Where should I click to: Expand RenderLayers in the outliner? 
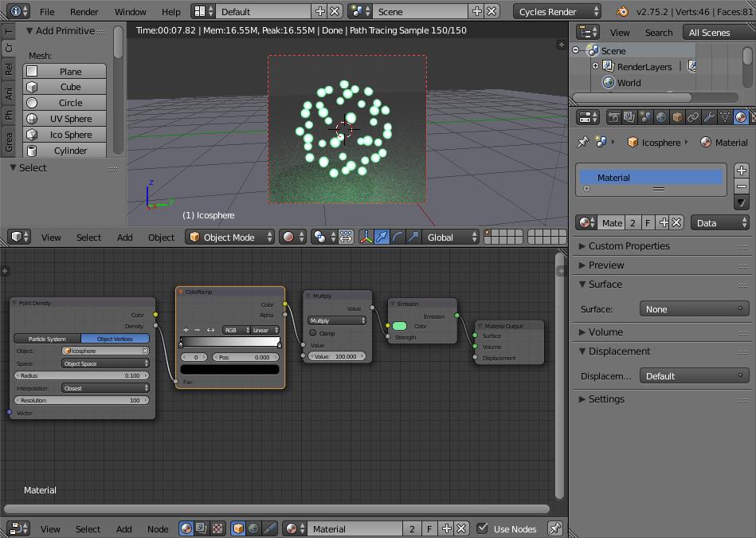[595, 66]
